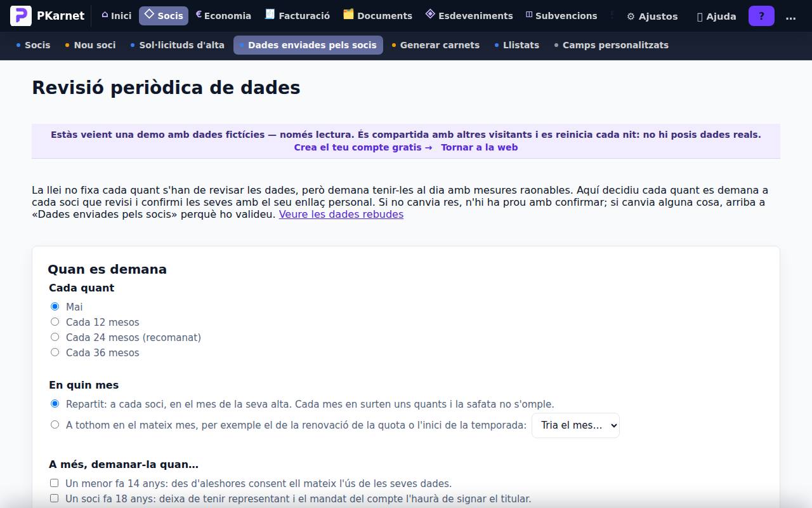Image resolution: width=812 pixels, height=508 pixels.
Task: Switch to the Socis sub-tab
Action: point(33,45)
